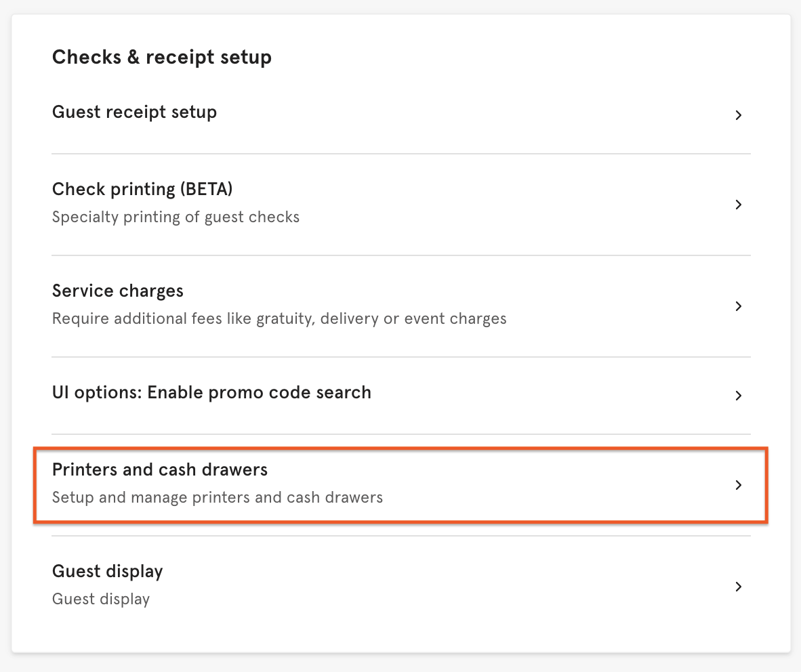This screenshot has width=801, height=672.
Task: Click the Checks & receipt setup heading
Action: tap(161, 57)
